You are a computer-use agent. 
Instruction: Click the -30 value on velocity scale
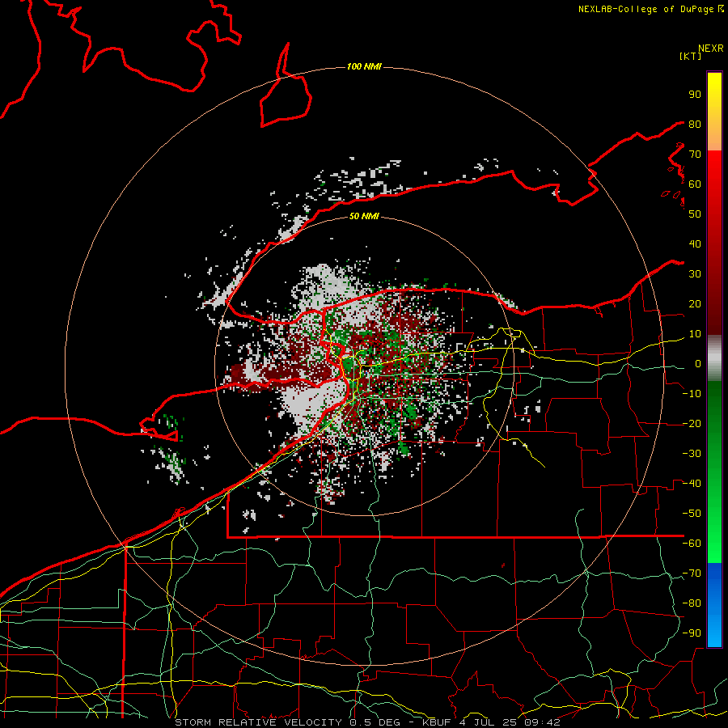click(692, 454)
